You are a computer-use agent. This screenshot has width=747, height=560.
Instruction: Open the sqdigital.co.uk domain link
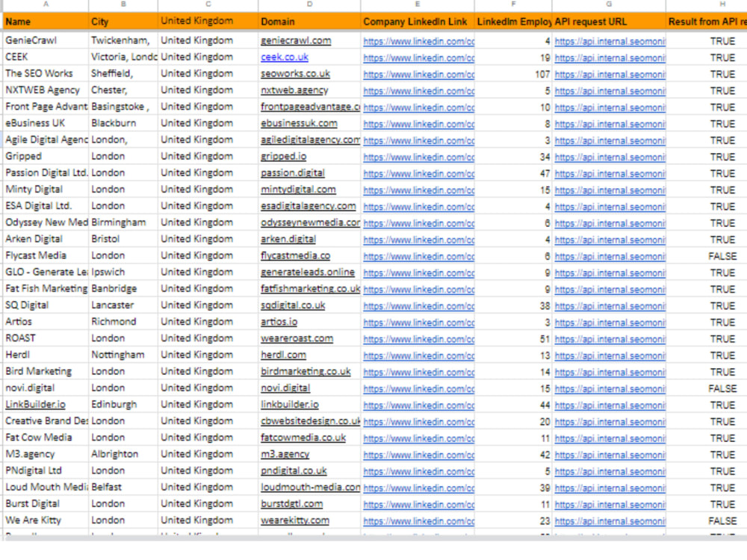(293, 305)
